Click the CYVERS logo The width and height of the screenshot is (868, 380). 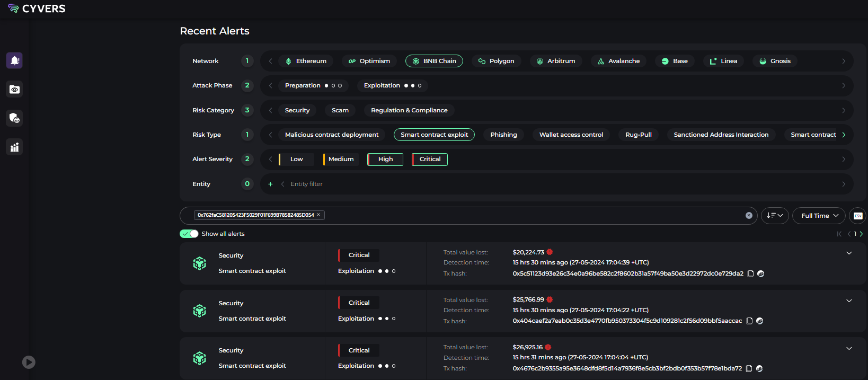(x=37, y=8)
